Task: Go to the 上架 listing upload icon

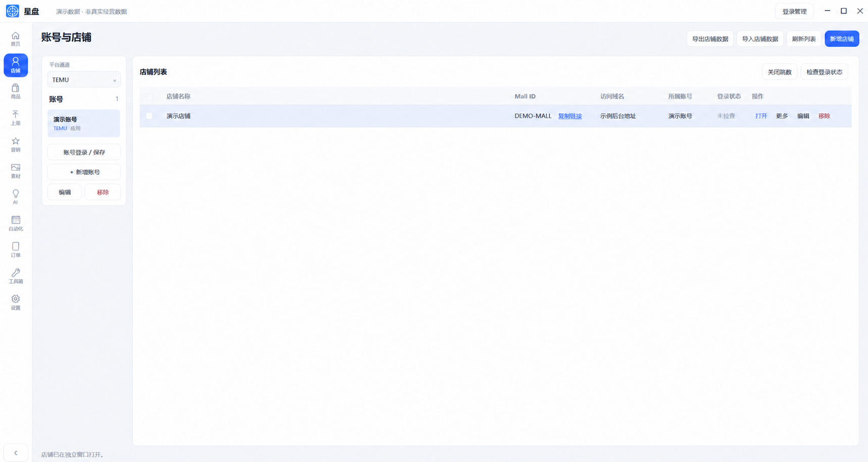Action: tap(16, 118)
